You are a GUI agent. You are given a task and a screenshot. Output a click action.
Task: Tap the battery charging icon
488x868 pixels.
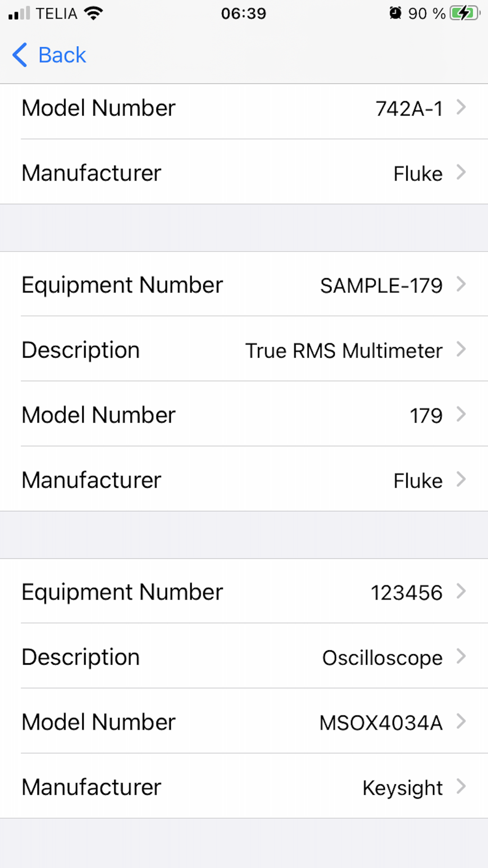pyautogui.click(x=464, y=13)
